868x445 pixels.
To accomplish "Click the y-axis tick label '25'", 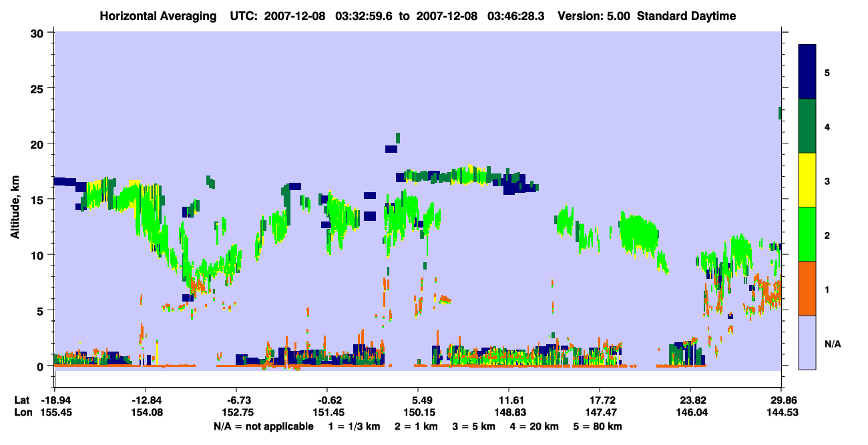I will (37, 88).
